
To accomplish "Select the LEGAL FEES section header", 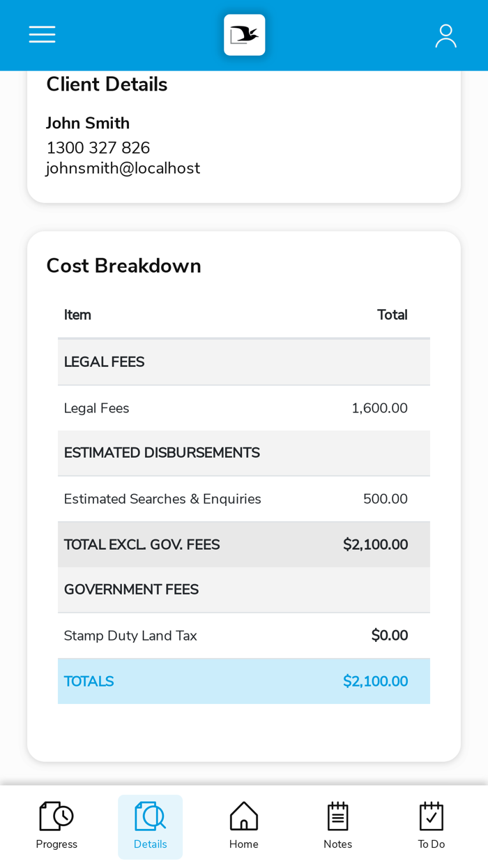I will [243, 361].
